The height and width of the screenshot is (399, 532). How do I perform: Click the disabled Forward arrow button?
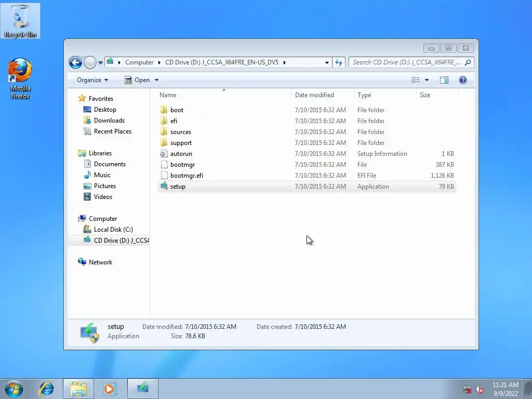pos(90,62)
